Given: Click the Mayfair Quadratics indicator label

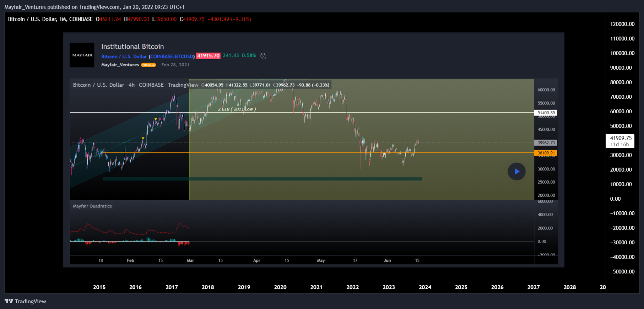Looking at the screenshot, I should click(x=92, y=206).
